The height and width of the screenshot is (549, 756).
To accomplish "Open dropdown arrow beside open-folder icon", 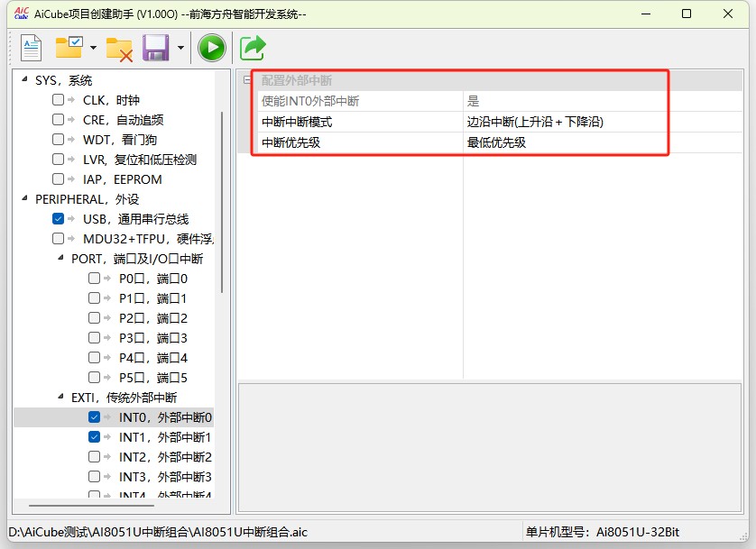I will click(x=93, y=48).
